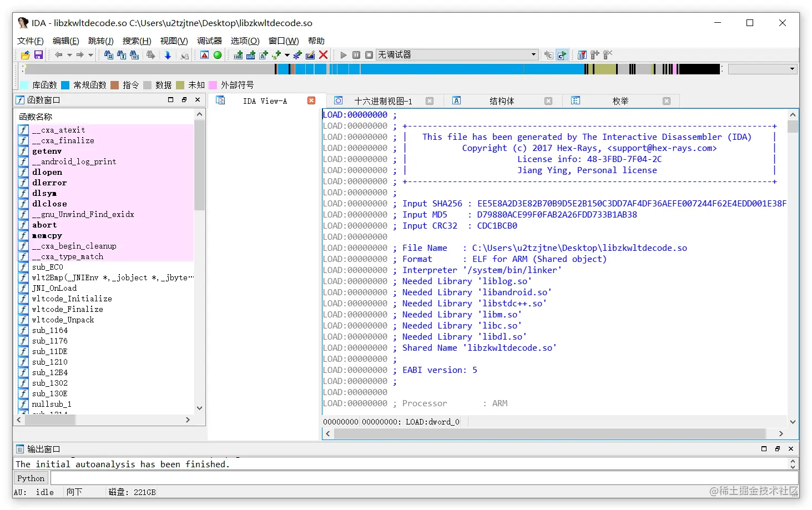Click the convert to DATA icon
The width and height of the screenshot is (812, 510).
click(x=251, y=55)
